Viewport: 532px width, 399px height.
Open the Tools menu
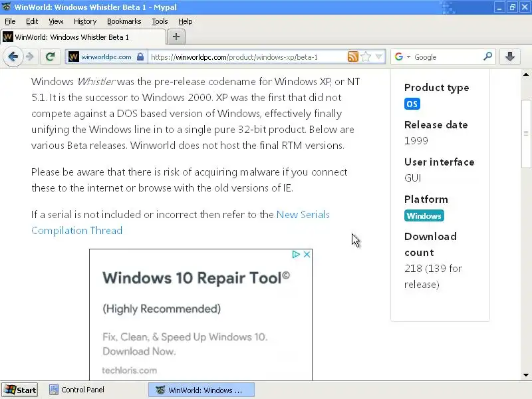(x=160, y=21)
